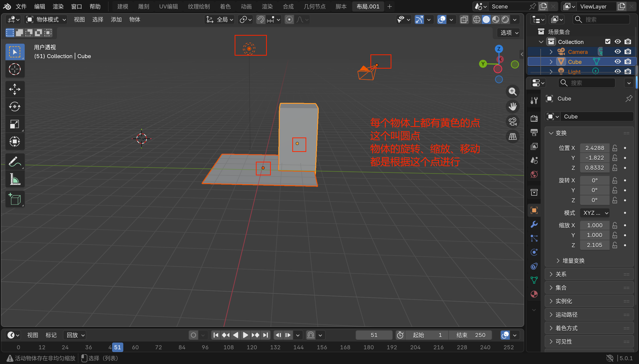
Task: Open the 文件 menu
Action: 21,6
